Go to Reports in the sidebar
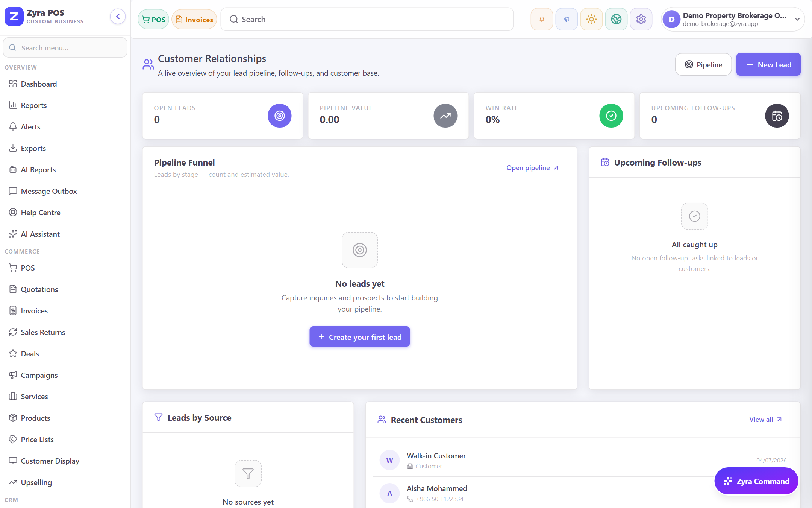812x508 pixels. pos(65,105)
